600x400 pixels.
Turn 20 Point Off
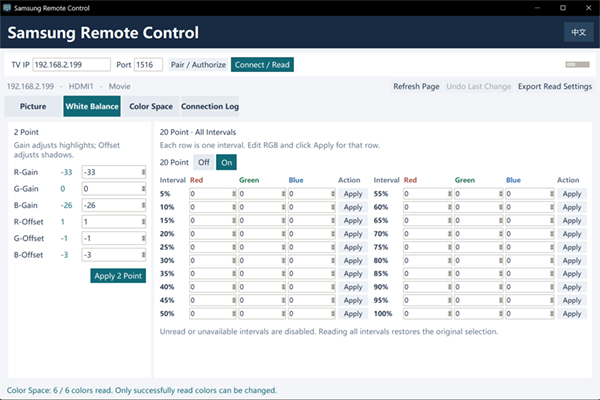tap(204, 162)
